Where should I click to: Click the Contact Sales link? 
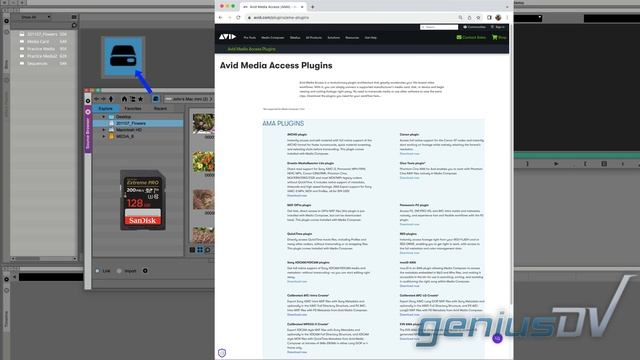471,37
